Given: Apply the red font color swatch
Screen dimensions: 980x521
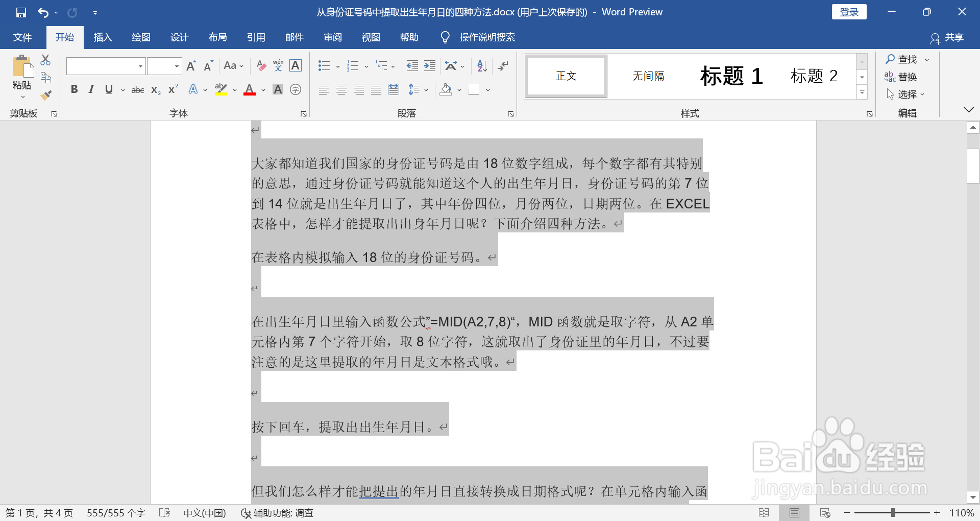Looking at the screenshot, I should click(250, 90).
